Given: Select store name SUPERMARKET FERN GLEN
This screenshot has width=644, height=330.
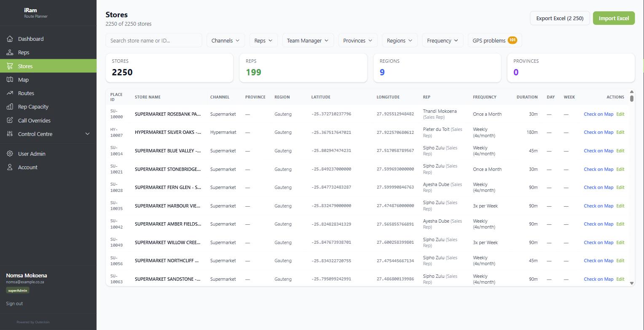Looking at the screenshot, I should tap(168, 187).
